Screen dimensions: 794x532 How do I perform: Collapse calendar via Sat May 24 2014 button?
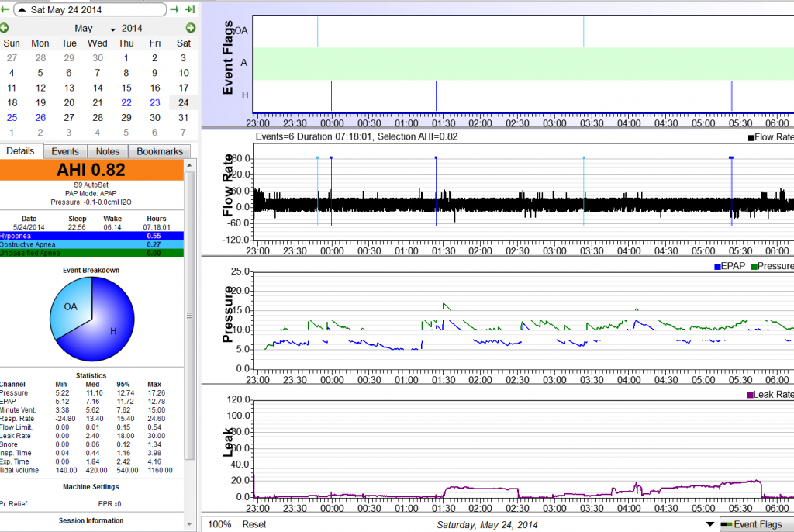[x=90, y=9]
